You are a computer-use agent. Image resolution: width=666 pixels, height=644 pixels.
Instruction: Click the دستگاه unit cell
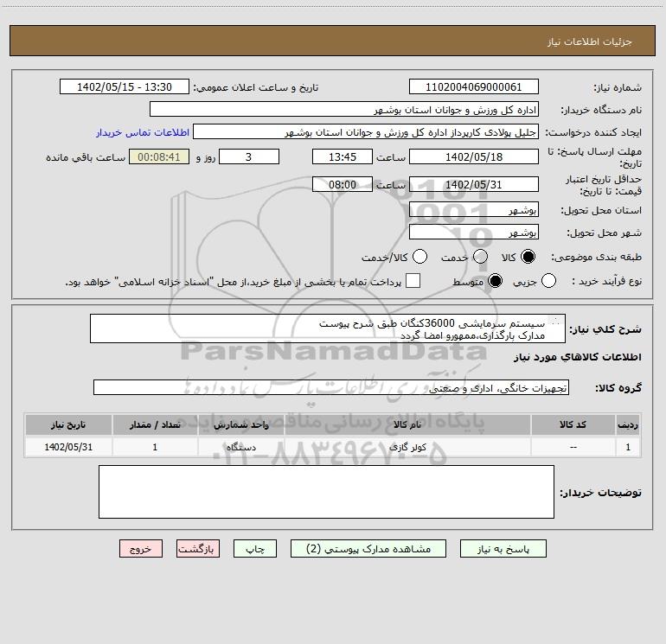[x=240, y=447]
